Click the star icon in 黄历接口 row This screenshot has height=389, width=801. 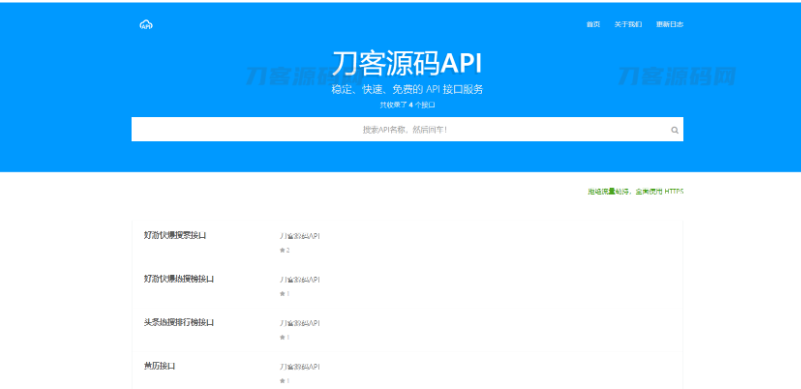point(282,381)
